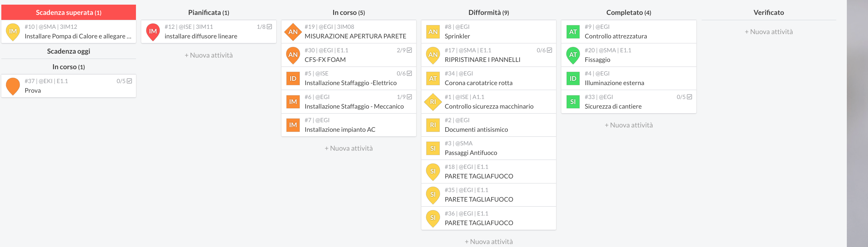The width and height of the screenshot is (868, 247).
Task: Select the Difformità column header
Action: [x=489, y=13]
